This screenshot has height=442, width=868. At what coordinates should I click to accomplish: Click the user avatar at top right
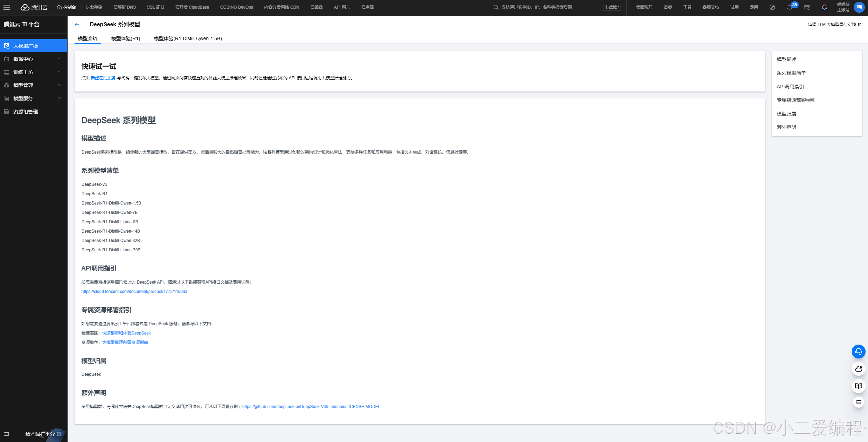[859, 7]
